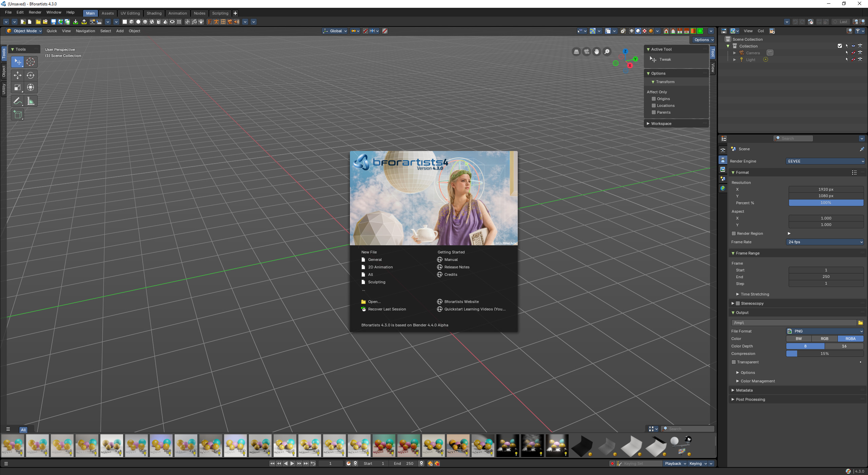Expand the Post Processing panel
Image resolution: width=868 pixels, height=475 pixels.
[x=750, y=399]
